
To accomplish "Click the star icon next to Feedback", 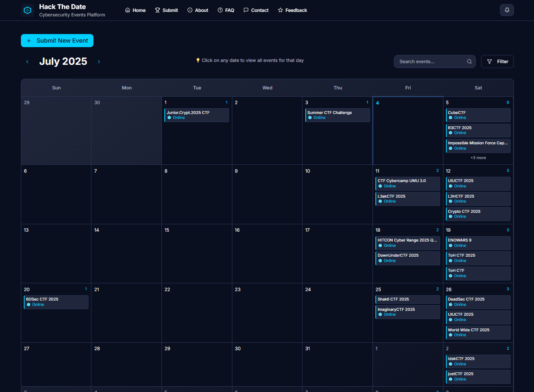I will coord(280,10).
